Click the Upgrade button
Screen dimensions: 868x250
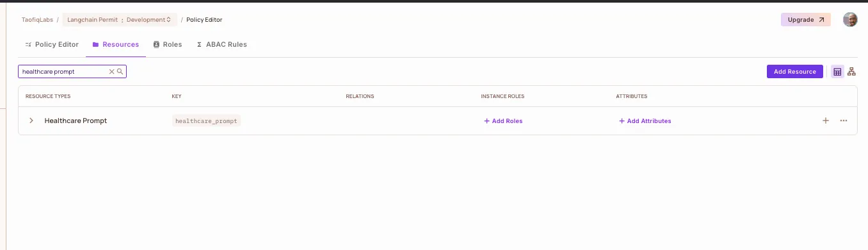point(806,20)
